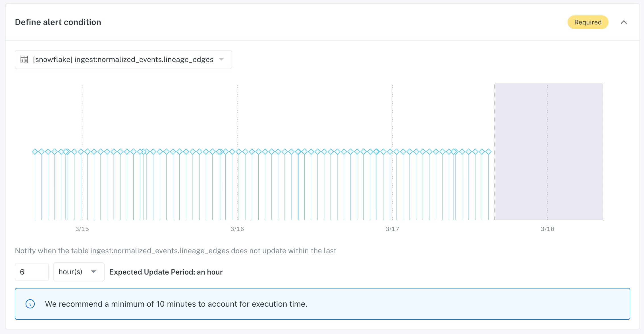
Task: Click the Notify when table does not update text
Action: click(x=175, y=251)
